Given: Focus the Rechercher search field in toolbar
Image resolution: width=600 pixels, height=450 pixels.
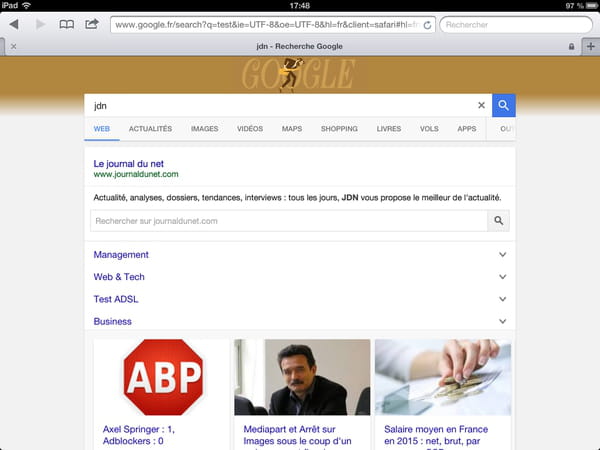Looking at the screenshot, I should click(516, 25).
